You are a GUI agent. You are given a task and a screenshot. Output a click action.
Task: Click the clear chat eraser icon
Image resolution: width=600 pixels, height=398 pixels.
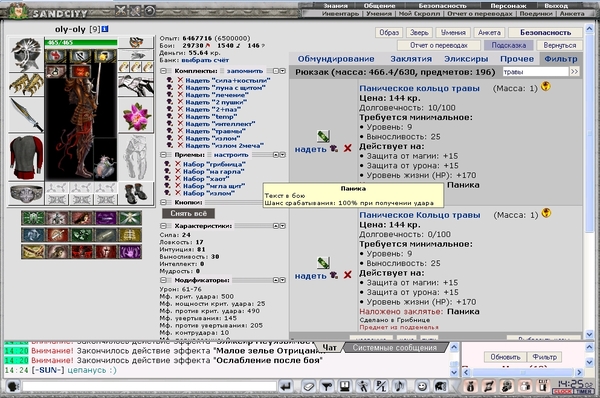click(308, 387)
